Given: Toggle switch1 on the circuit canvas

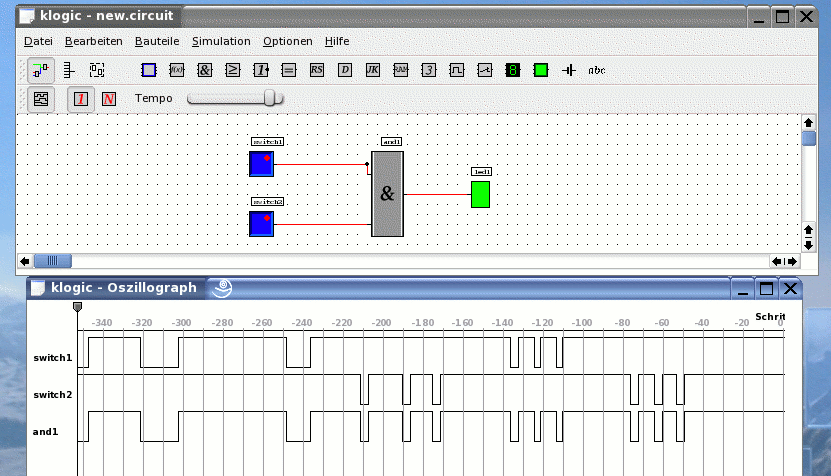Looking at the screenshot, I should tap(261, 164).
